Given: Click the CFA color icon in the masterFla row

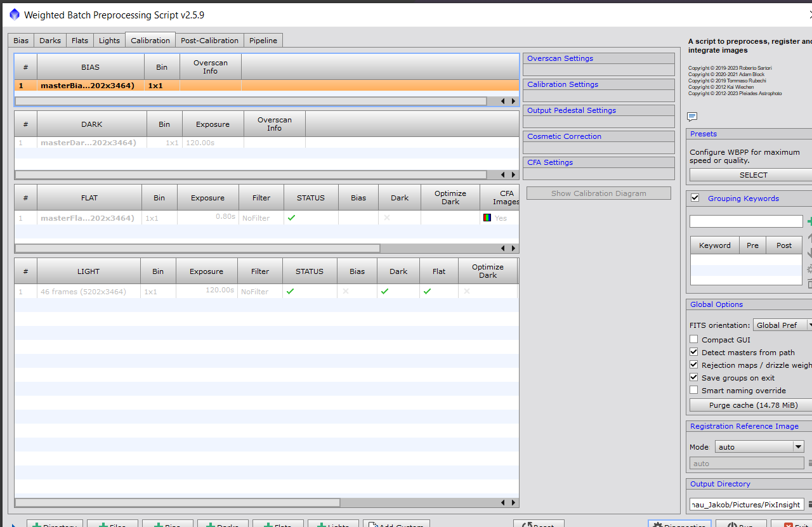Looking at the screenshot, I should pyautogui.click(x=487, y=218).
